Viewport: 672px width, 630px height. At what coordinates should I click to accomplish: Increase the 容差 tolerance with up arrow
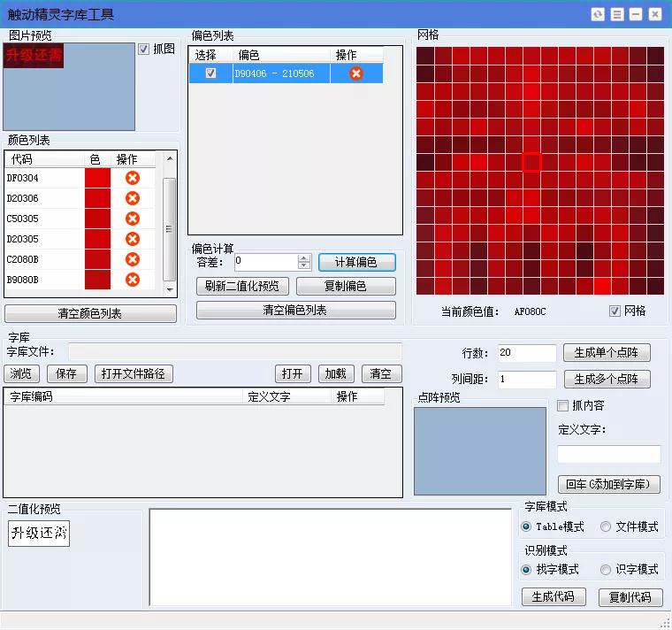[x=304, y=257]
